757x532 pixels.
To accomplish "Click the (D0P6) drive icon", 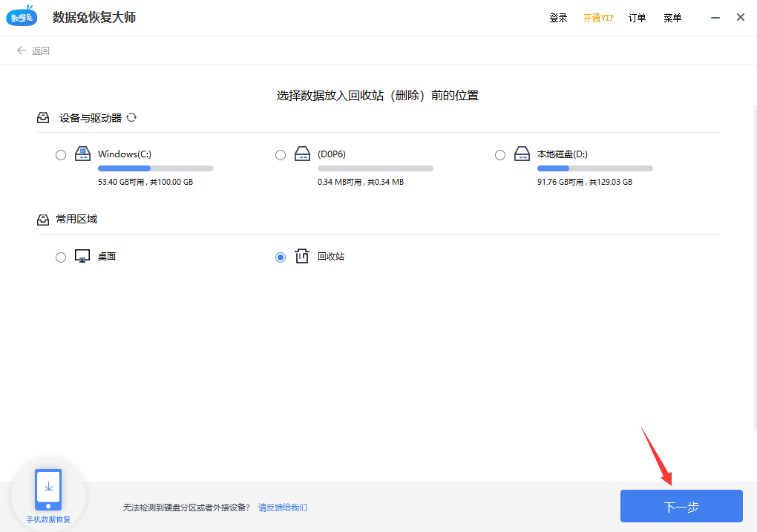I will pos(302,154).
